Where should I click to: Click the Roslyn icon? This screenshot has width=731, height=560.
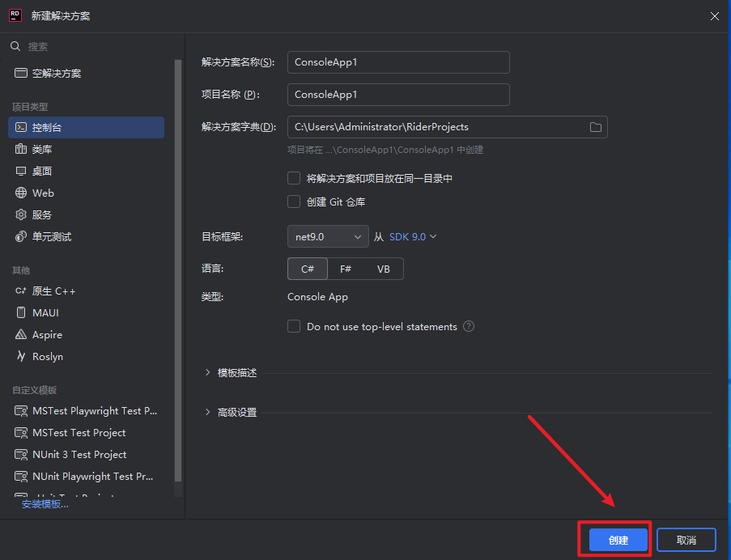(21, 356)
